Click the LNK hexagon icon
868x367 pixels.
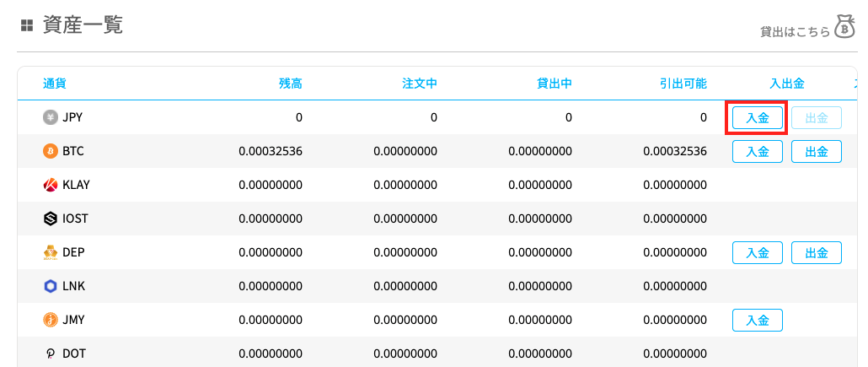click(x=51, y=287)
